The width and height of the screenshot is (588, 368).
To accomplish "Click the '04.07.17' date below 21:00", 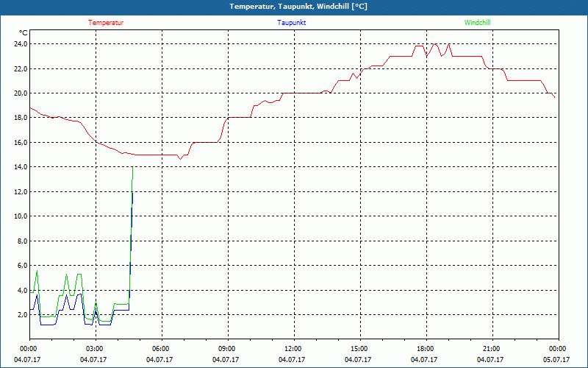I will (x=490, y=359).
